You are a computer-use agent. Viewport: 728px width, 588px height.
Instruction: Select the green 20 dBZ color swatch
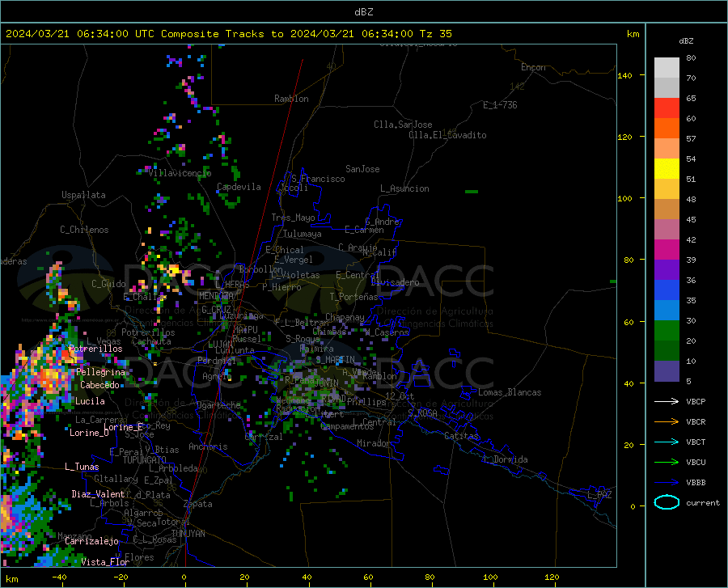pyautogui.click(x=667, y=331)
